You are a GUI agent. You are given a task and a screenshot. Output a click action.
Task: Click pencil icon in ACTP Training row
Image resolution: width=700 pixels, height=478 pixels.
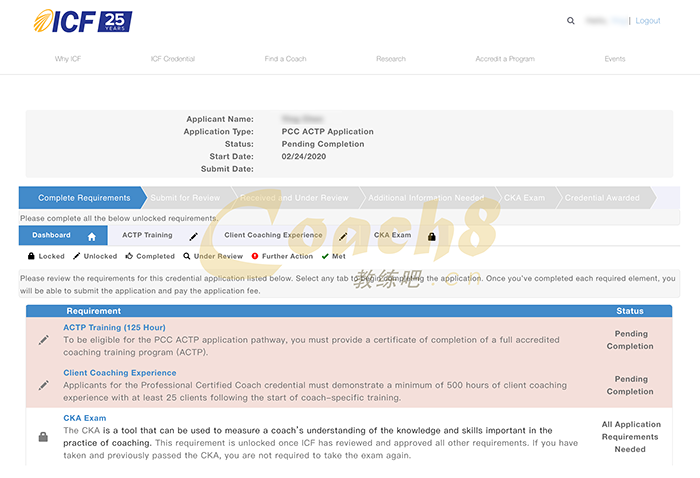click(43, 340)
